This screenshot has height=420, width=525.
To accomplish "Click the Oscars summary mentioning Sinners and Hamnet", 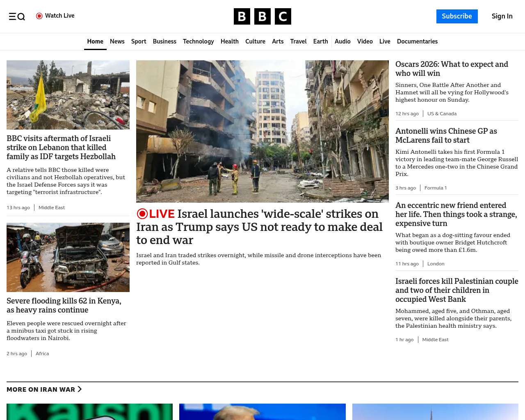I will point(452,92).
